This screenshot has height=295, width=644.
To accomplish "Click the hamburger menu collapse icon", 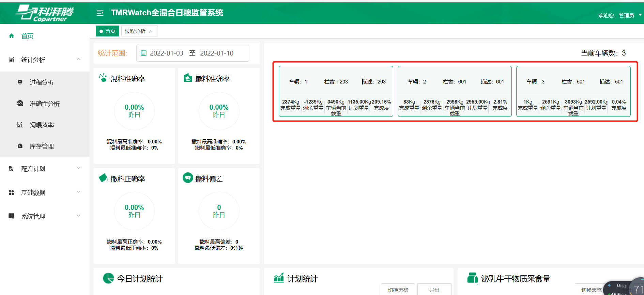I will [x=100, y=13].
